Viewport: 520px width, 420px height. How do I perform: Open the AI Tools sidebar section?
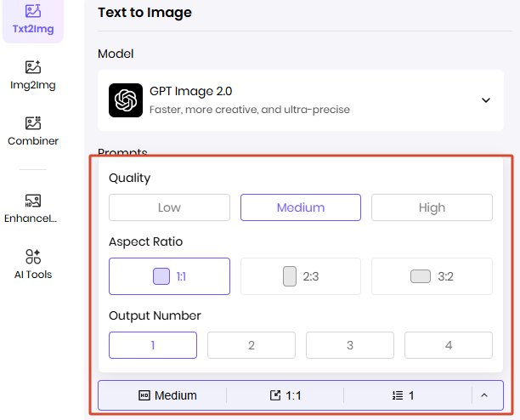pyautogui.click(x=33, y=264)
